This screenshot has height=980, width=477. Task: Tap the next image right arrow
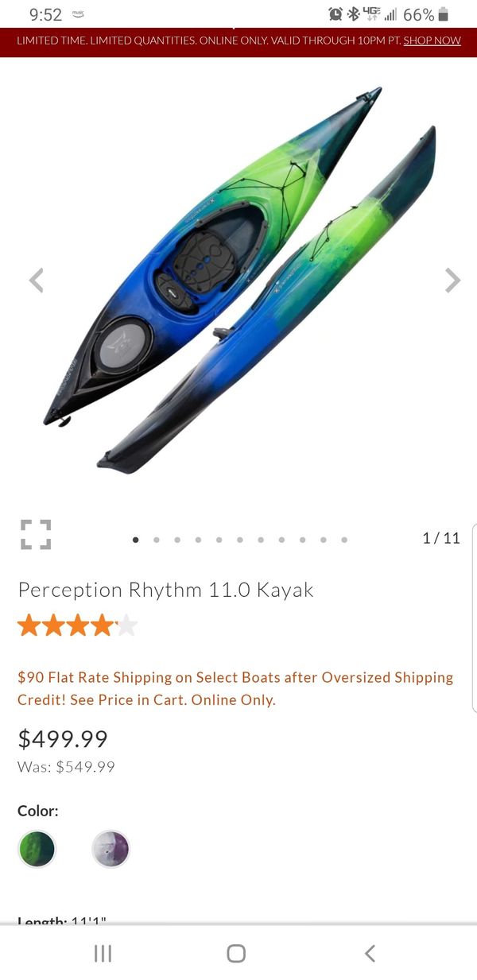pos(452,281)
